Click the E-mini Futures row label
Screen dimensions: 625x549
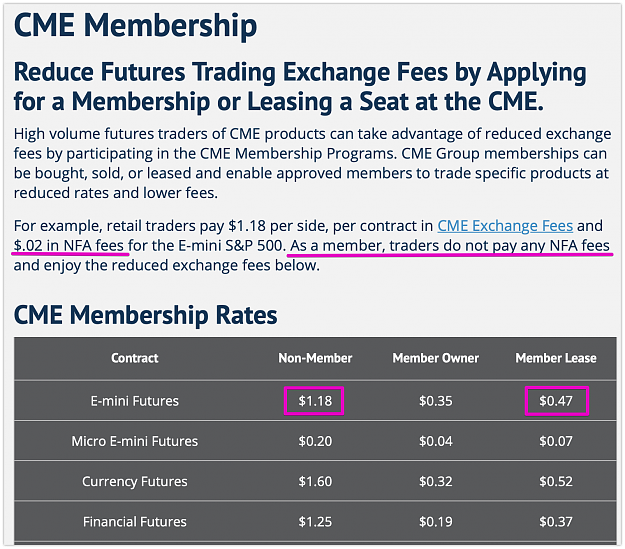tap(135, 401)
